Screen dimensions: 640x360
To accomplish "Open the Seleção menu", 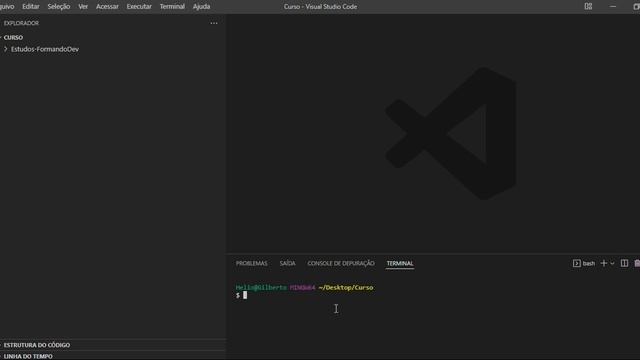I will tap(59, 7).
